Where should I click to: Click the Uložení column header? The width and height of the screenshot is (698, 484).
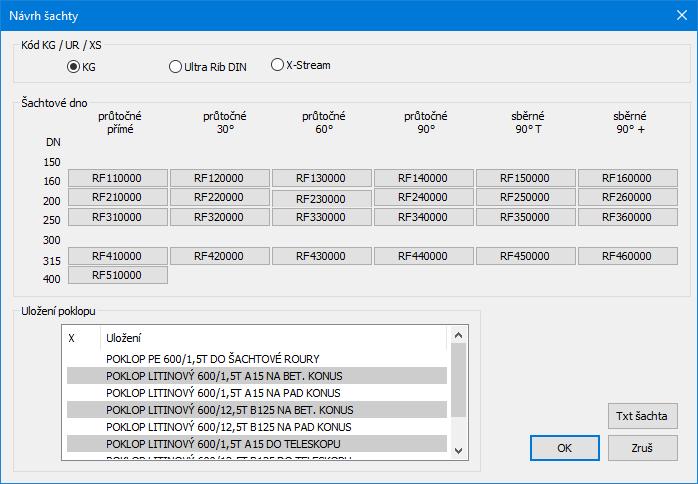[273, 338]
